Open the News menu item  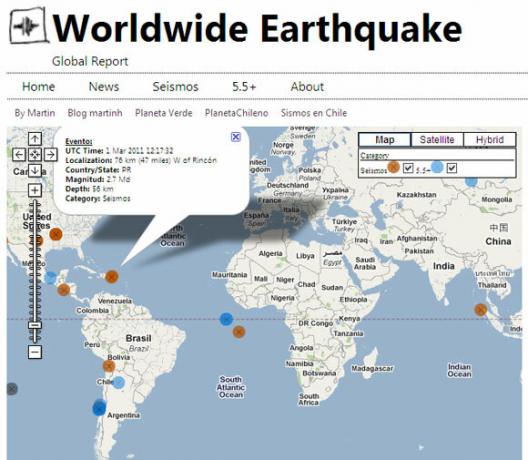click(104, 87)
